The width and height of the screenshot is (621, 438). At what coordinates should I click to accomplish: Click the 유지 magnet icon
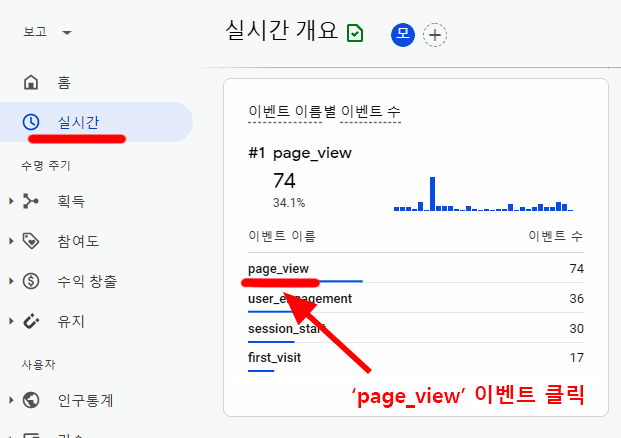31,321
